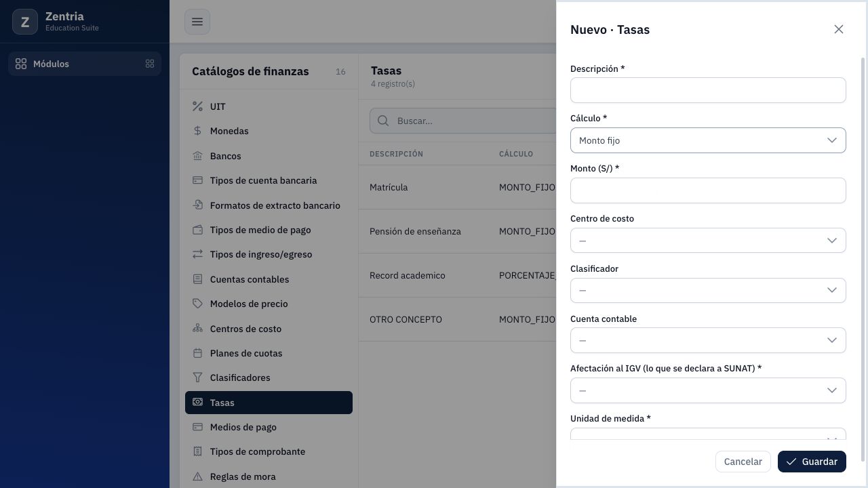The height and width of the screenshot is (488, 868).
Task: Click the percent icon beside UIT
Action: [197, 106]
